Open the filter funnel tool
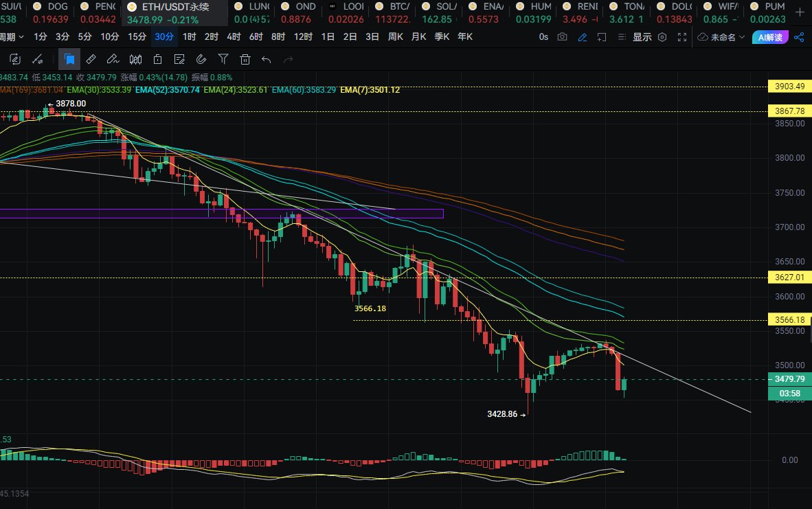This screenshot has width=812, height=509. [223, 60]
